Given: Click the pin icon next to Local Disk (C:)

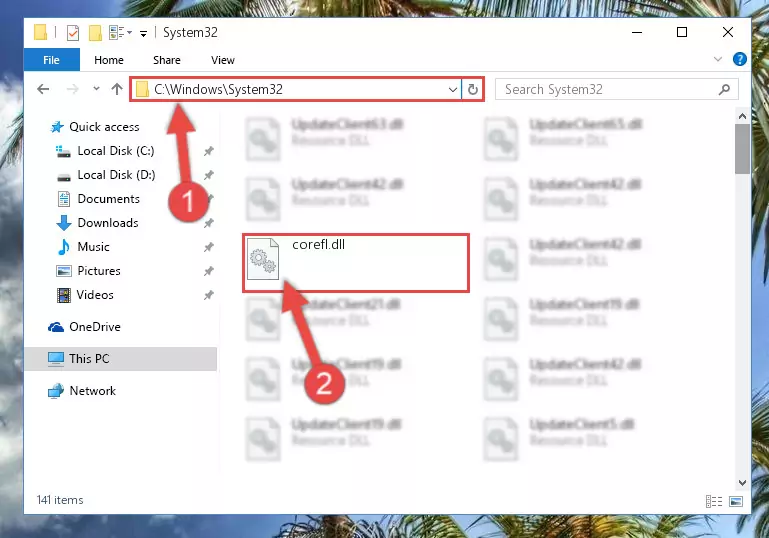Looking at the screenshot, I should pyautogui.click(x=208, y=151).
